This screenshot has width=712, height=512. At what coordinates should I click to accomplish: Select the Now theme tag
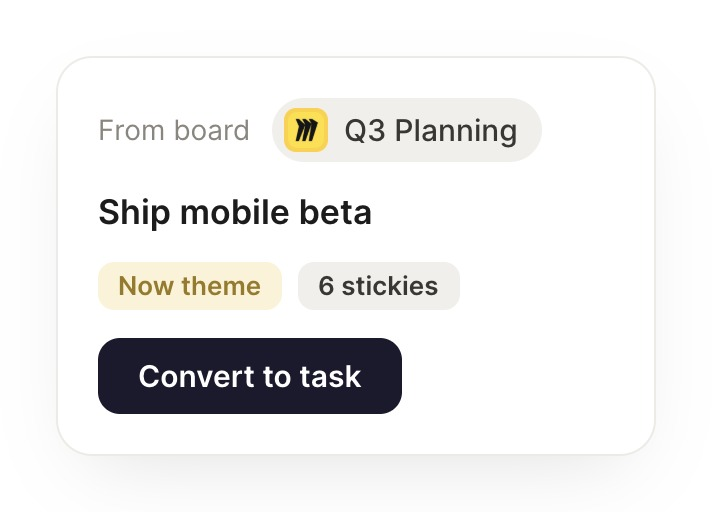(190, 286)
